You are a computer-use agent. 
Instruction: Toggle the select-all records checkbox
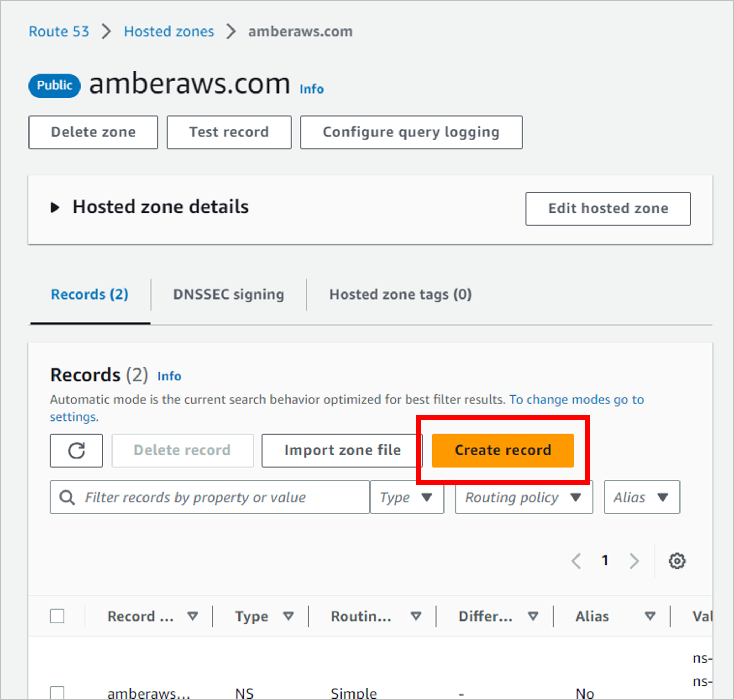point(57,616)
